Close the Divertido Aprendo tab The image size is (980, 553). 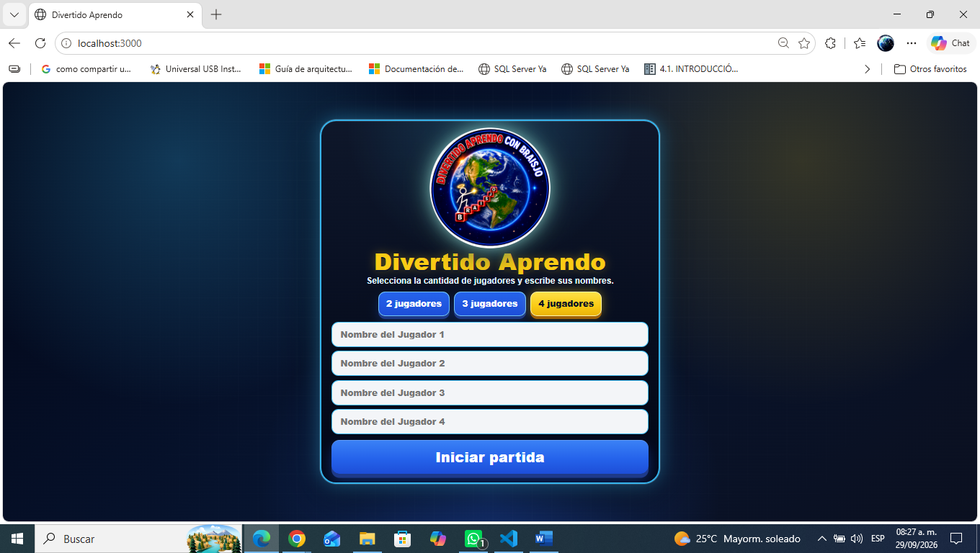(x=190, y=14)
